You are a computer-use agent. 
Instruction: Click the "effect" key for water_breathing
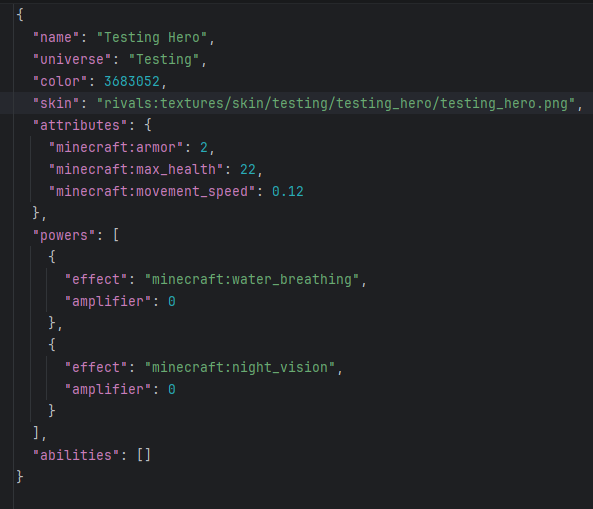click(96, 279)
